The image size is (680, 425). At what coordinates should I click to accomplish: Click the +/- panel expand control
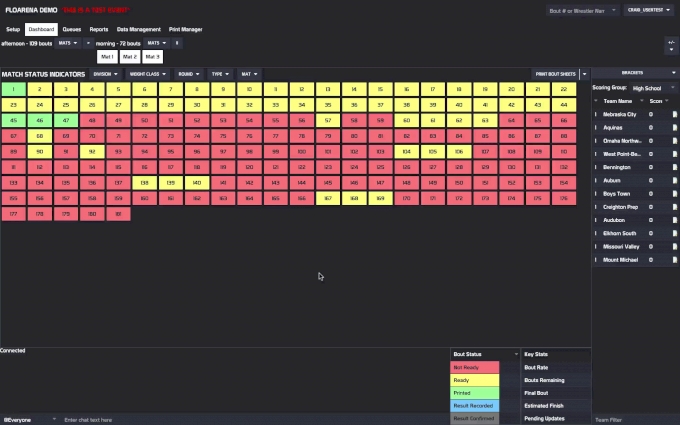670,45
